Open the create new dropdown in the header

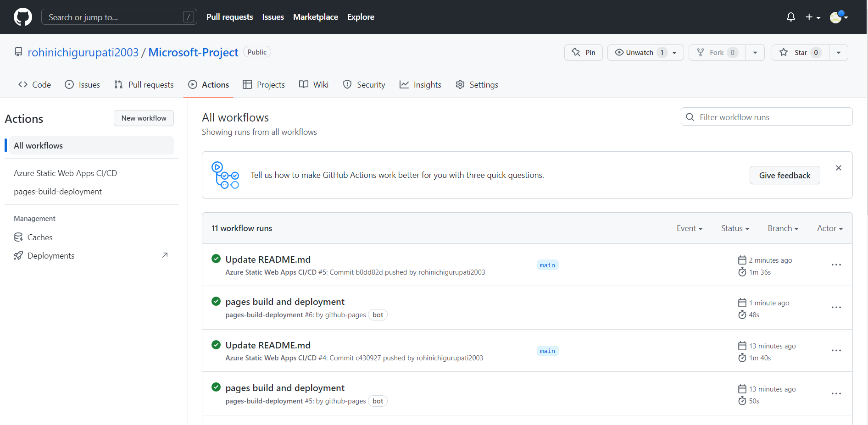(x=812, y=17)
